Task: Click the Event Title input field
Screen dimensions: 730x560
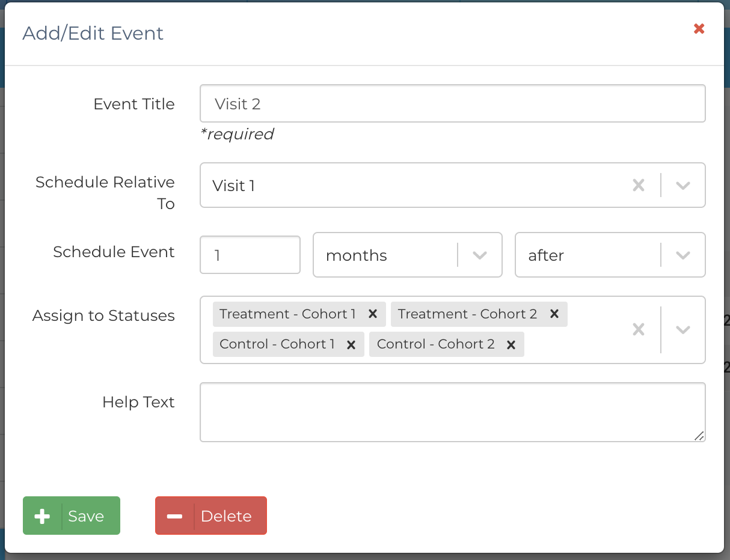Action: 452,104
